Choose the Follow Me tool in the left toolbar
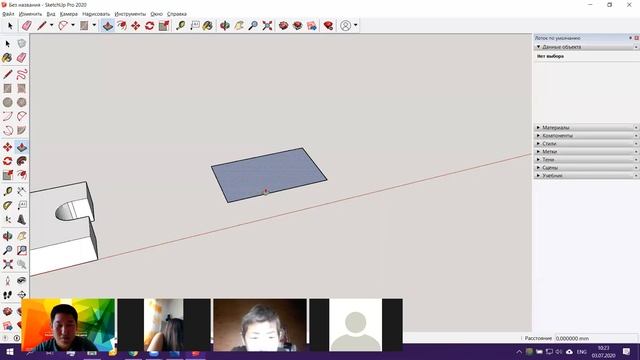 [22, 161]
